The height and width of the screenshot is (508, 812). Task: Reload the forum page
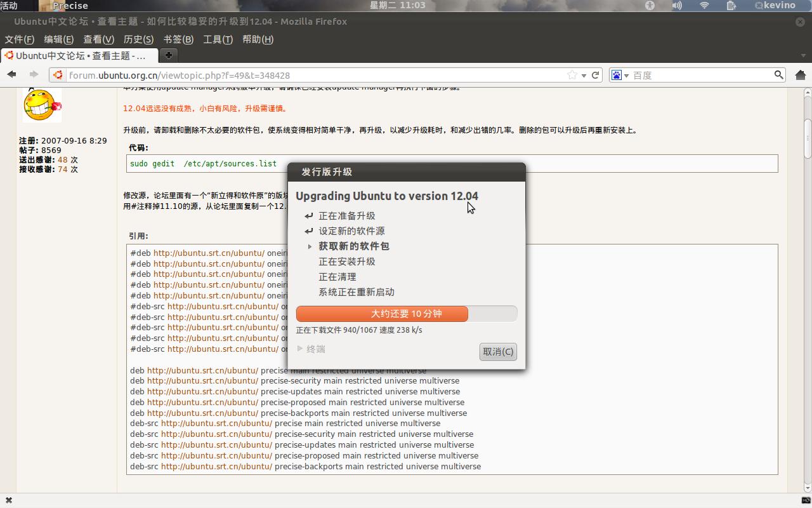pyautogui.click(x=595, y=75)
